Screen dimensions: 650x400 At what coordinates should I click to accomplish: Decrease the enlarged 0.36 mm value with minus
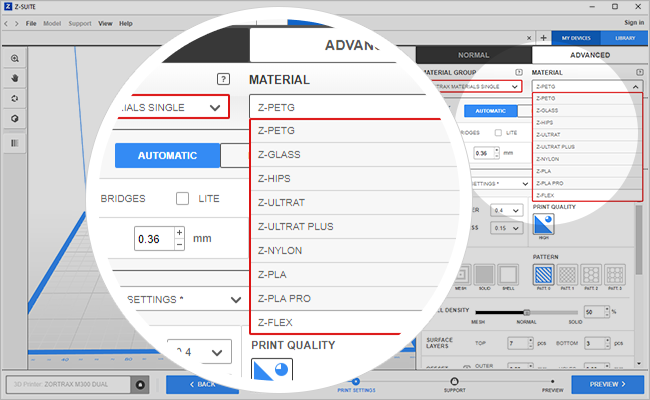tap(179, 245)
